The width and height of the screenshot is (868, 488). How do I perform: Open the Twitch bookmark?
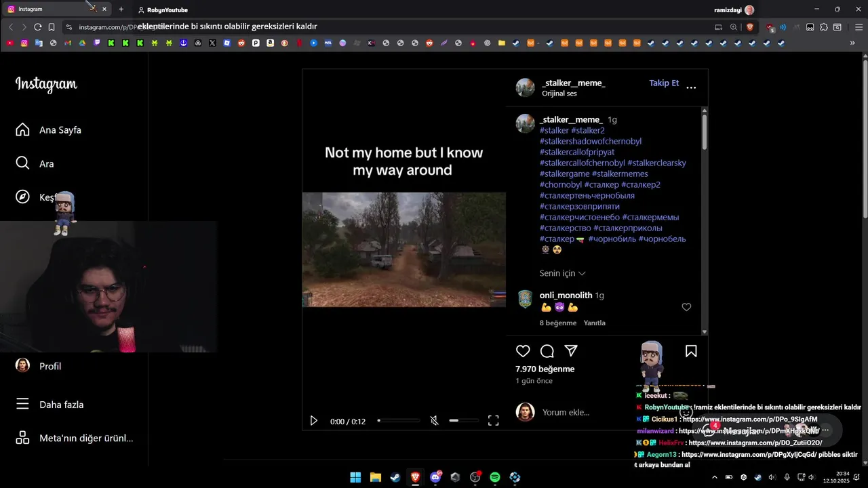[97, 43]
